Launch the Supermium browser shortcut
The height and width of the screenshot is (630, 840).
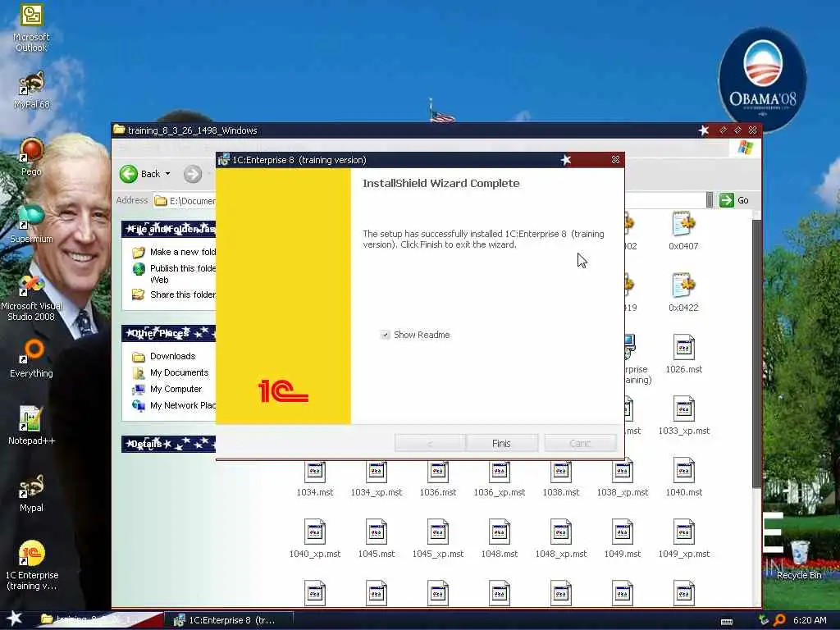click(31, 225)
